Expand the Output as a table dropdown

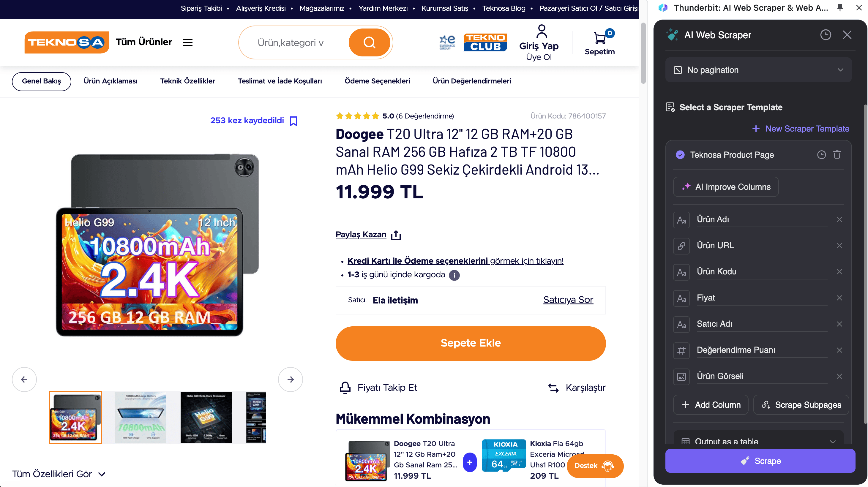click(x=758, y=441)
